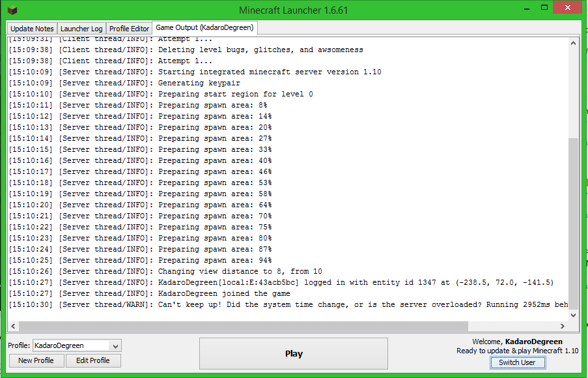Click the vertical scrollbar down arrow
Image resolution: width=588 pixels, height=378 pixels.
pos(573,315)
